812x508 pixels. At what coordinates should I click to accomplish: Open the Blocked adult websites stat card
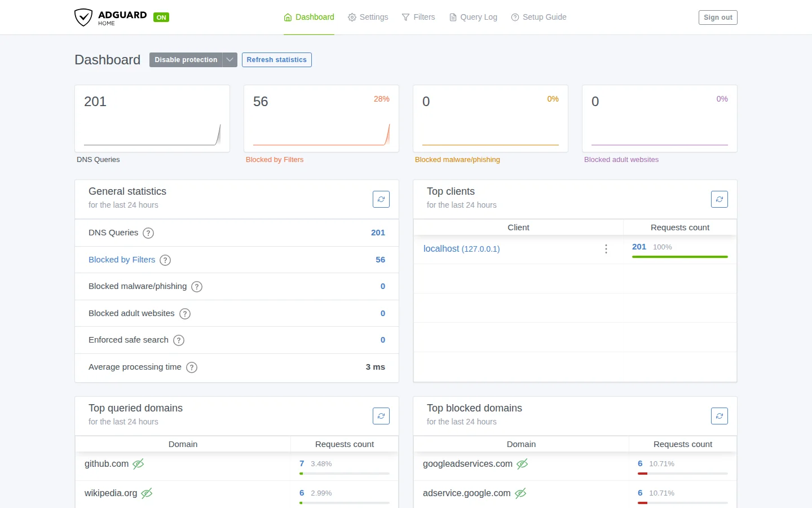660,119
